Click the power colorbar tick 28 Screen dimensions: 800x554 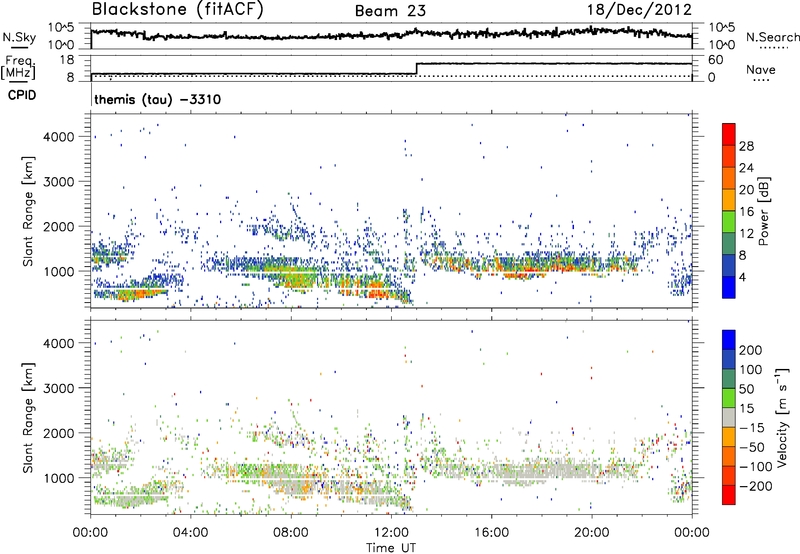[746, 146]
